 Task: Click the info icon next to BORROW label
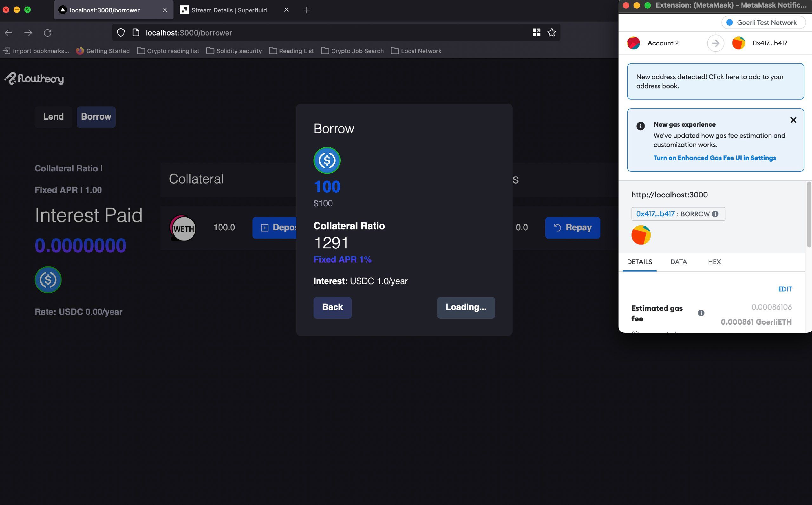tap(716, 214)
